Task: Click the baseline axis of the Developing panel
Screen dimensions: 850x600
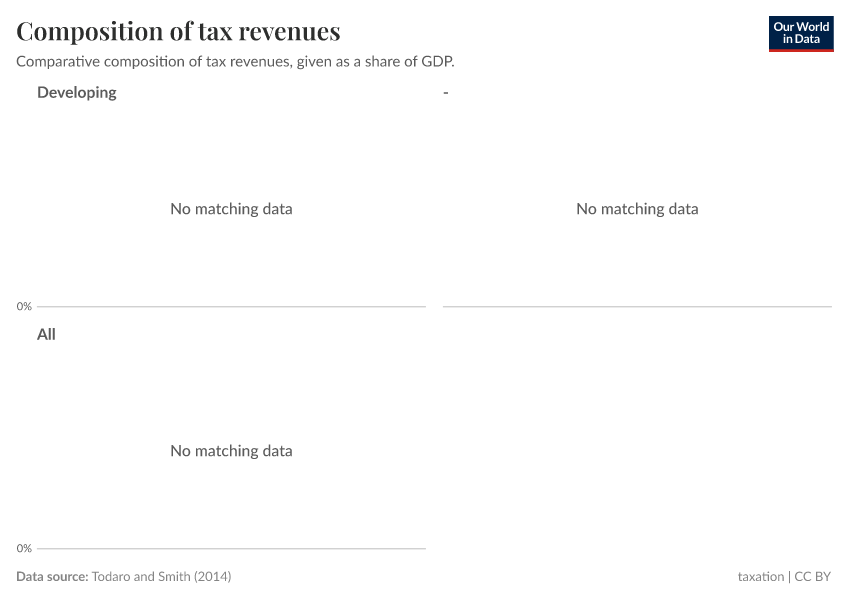Action: [231, 307]
